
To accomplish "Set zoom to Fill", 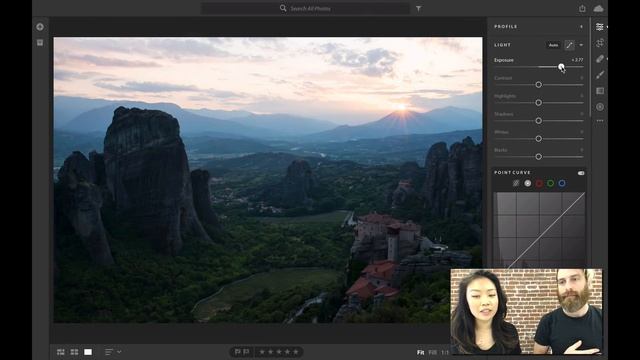I will point(433,352).
